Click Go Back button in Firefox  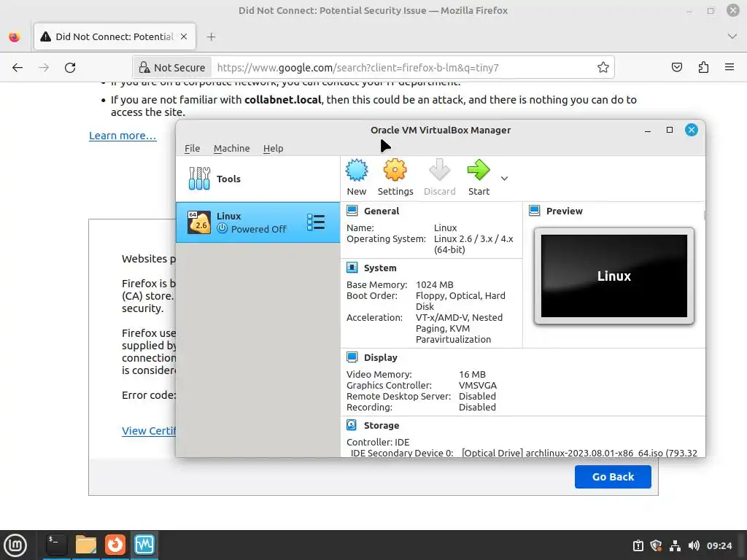[x=613, y=477]
